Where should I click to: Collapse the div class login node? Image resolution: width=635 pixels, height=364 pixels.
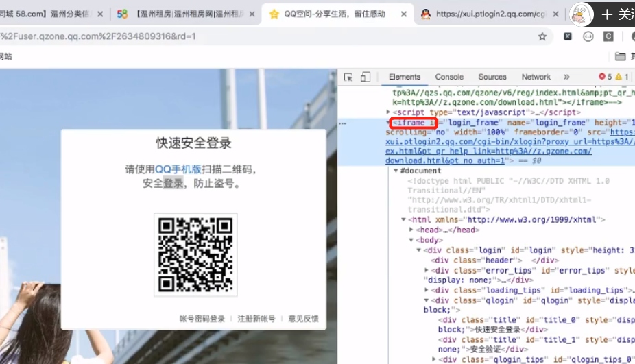[419, 250]
